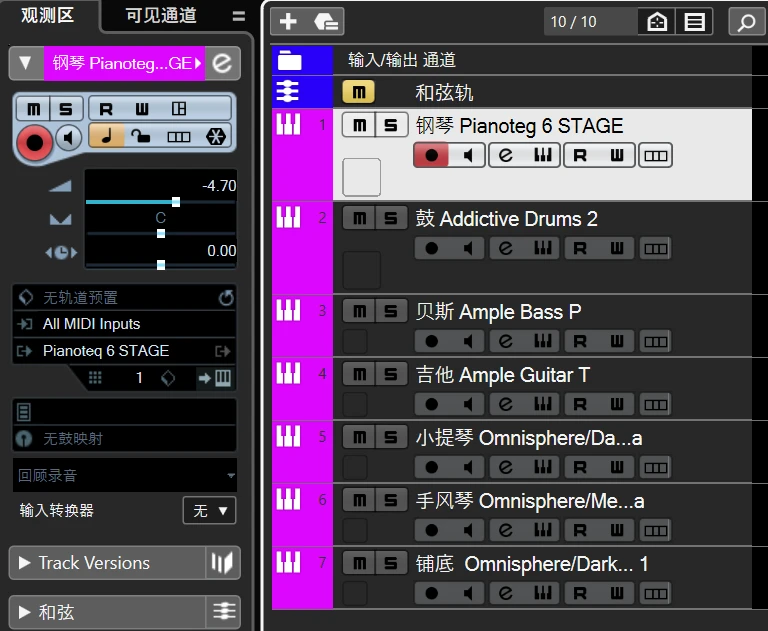Open the no drum map selector
This screenshot has height=631, width=768.
pos(125,438)
